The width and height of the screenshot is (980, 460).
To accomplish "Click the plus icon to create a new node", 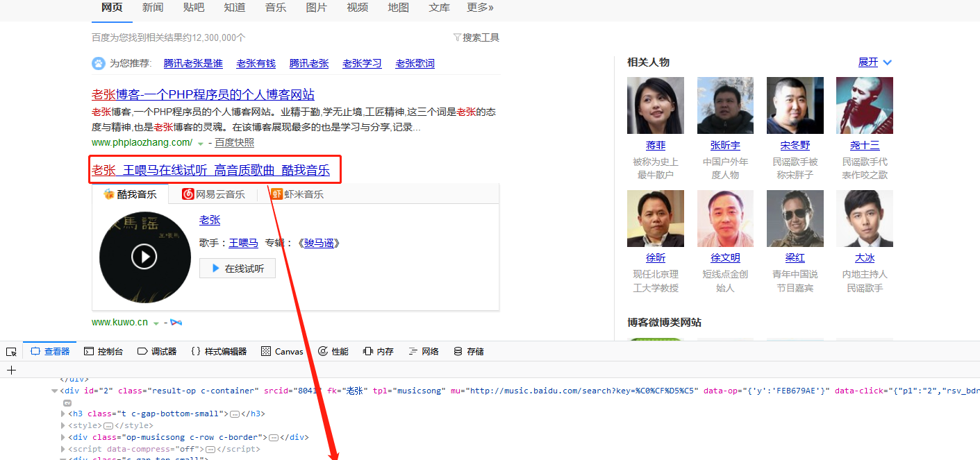I will [11, 370].
